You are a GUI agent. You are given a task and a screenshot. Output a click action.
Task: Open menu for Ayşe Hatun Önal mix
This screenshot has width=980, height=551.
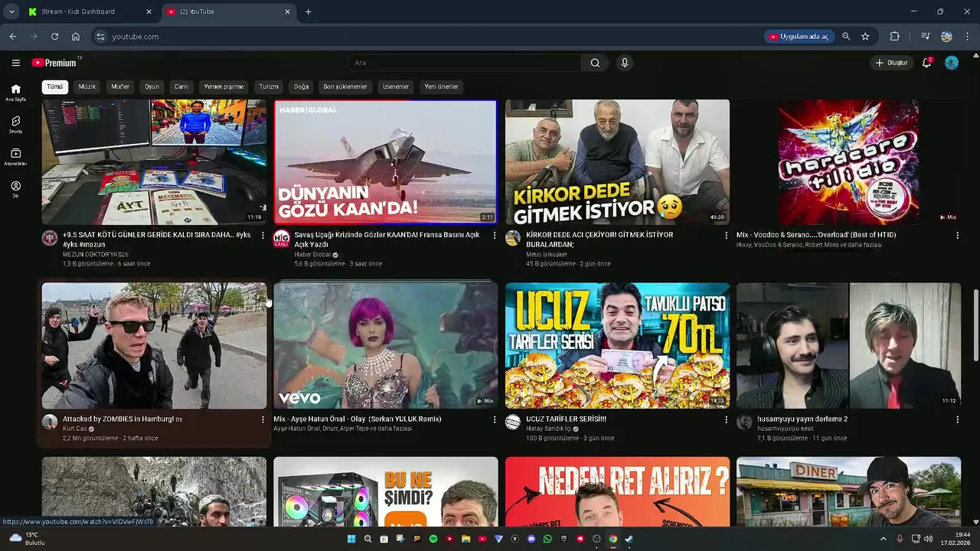click(x=494, y=419)
